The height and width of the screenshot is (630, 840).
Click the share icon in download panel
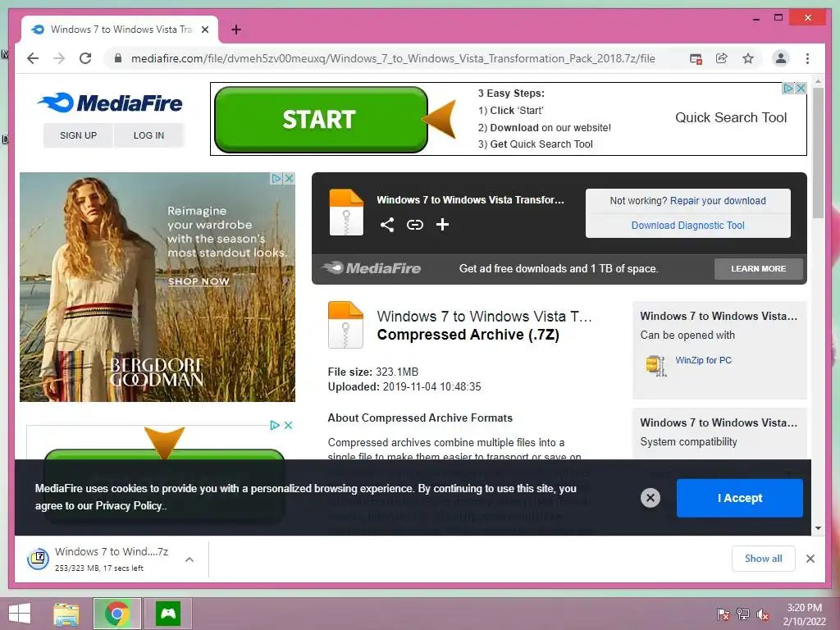point(387,225)
